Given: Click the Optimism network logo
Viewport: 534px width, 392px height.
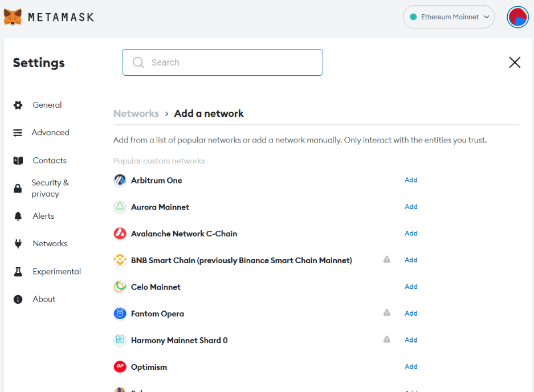Looking at the screenshot, I should (x=120, y=367).
